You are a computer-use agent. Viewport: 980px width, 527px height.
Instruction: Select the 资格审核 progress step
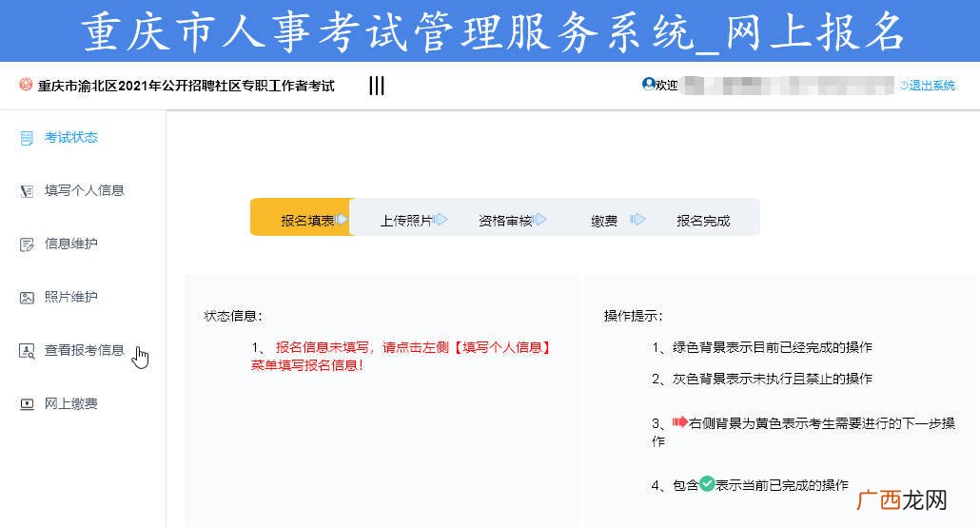point(505,221)
